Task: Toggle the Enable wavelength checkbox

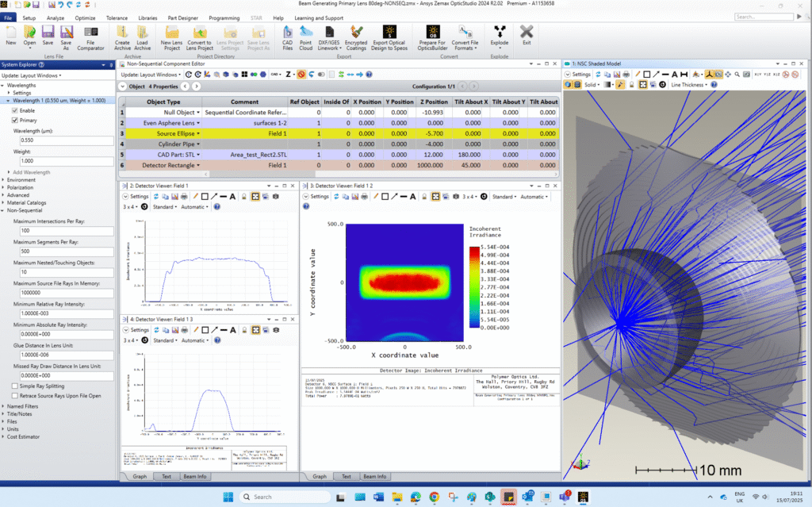Action: (x=14, y=110)
